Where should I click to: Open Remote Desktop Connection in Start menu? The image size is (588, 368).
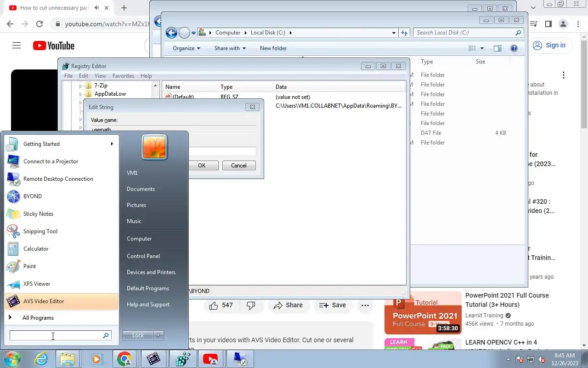62,179
